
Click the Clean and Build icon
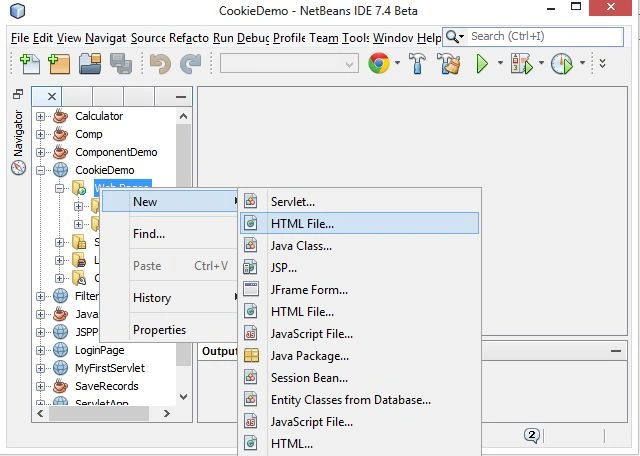click(448, 64)
